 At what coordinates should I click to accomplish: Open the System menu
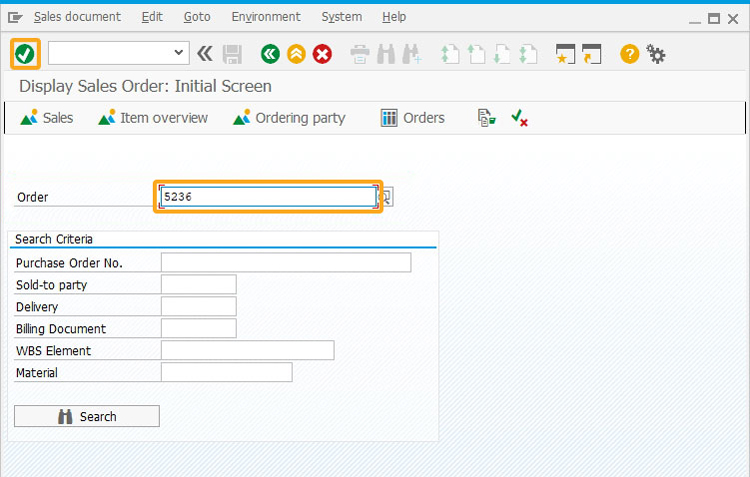(342, 17)
